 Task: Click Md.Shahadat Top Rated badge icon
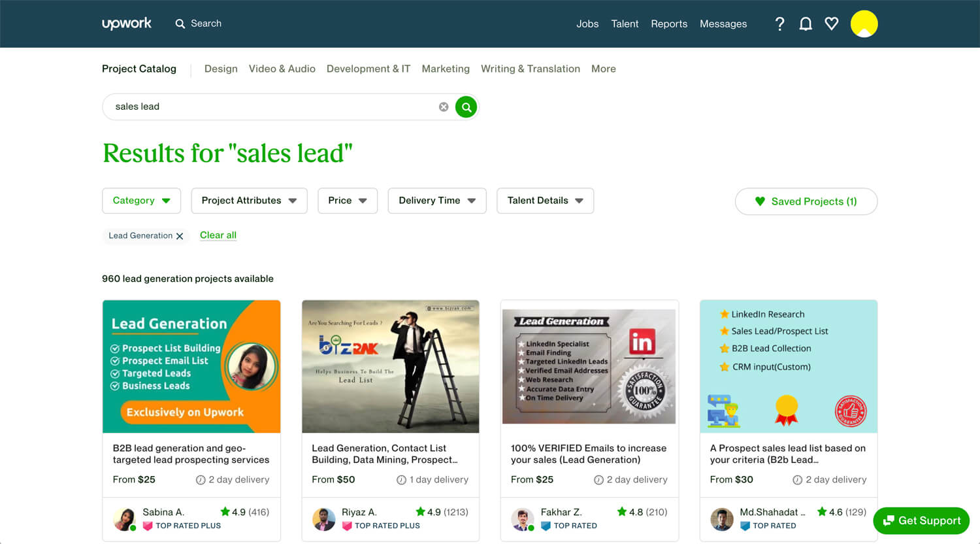[x=745, y=526]
